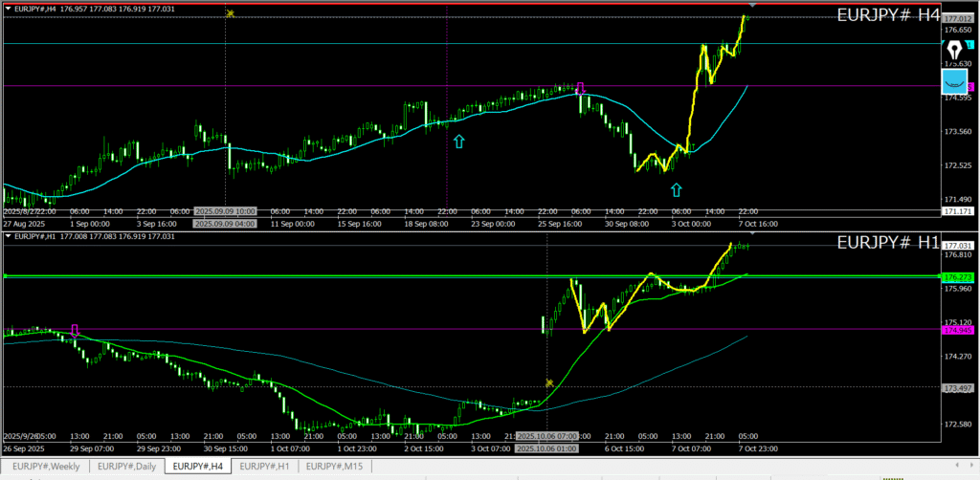Viewport: 980px width, 480px height.
Task: Select the yellow X marker on the H1 chart
Action: [549, 382]
